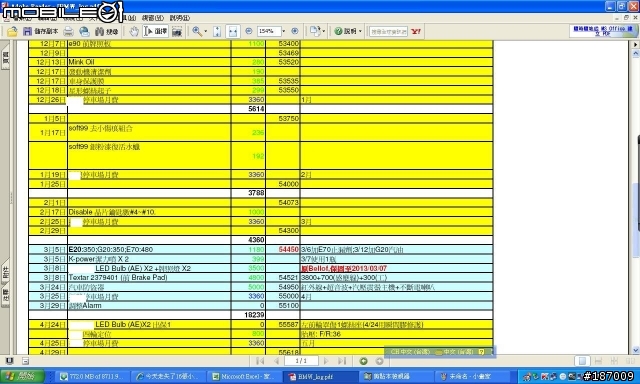Click the page number field showing 1 / 1
Viewport: 640px width, 384px height.
pyautogui.click(x=301, y=361)
